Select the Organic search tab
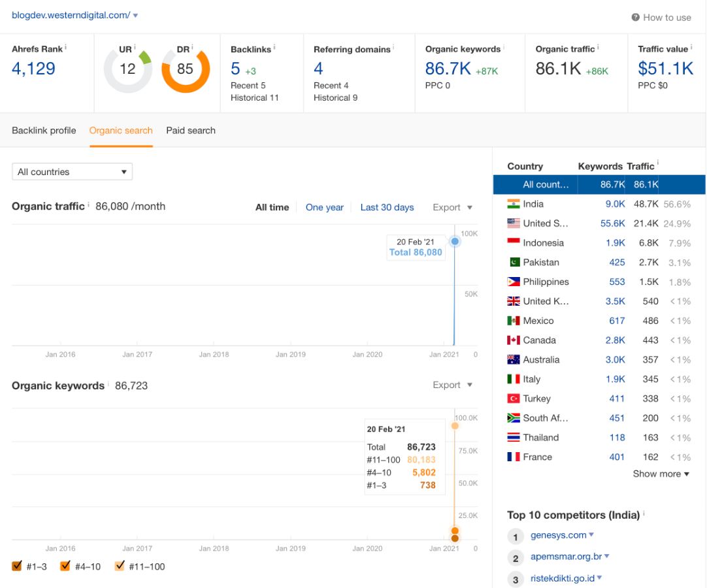Image resolution: width=707 pixels, height=588 pixels. [121, 131]
